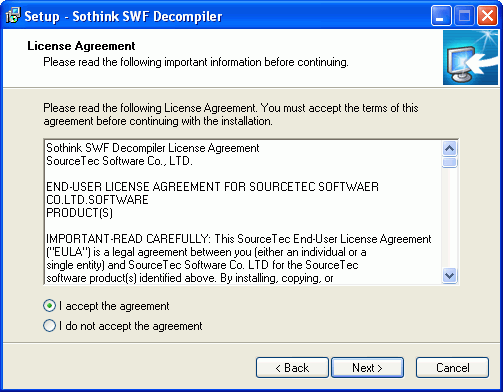503x392 pixels.
Task: Click the 'License Agreement' heading
Action: [x=81, y=46]
